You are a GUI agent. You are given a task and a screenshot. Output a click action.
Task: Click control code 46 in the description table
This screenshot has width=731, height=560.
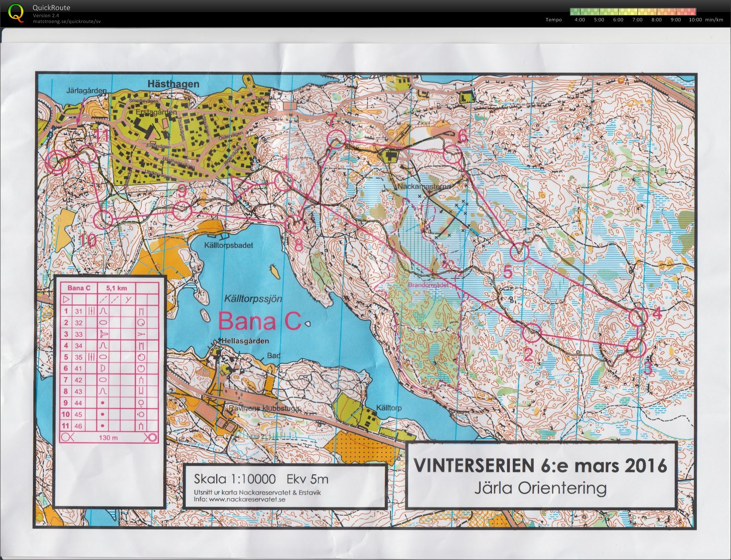tap(79, 426)
